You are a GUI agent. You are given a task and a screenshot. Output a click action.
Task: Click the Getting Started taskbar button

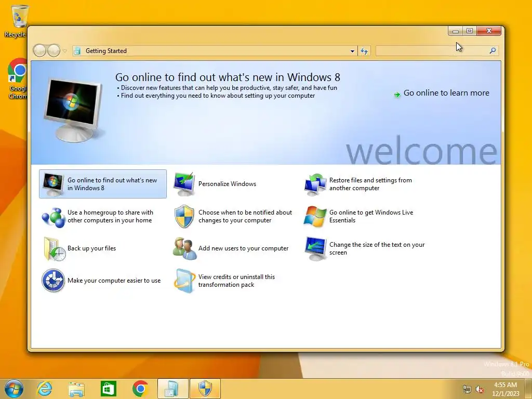click(x=172, y=389)
